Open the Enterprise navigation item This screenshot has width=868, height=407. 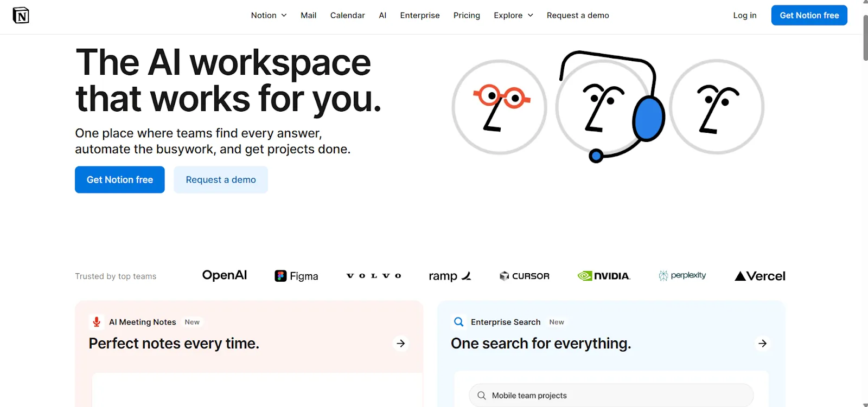tap(420, 15)
